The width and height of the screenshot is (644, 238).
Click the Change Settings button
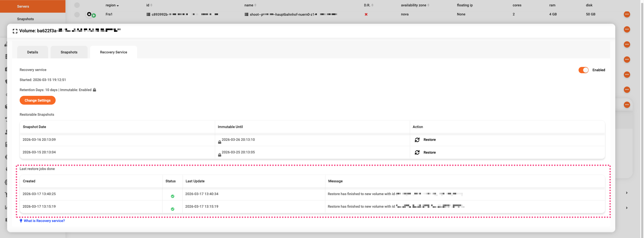point(38,100)
